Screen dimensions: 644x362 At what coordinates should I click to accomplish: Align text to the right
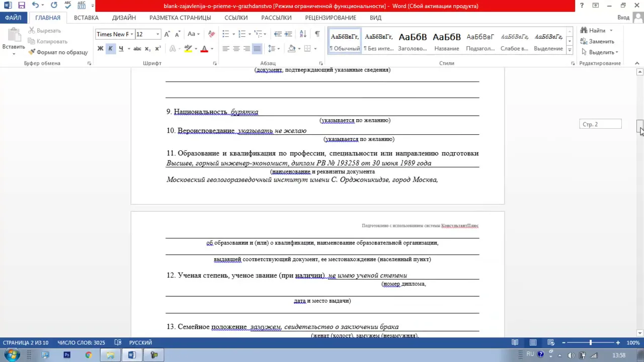[x=247, y=49]
